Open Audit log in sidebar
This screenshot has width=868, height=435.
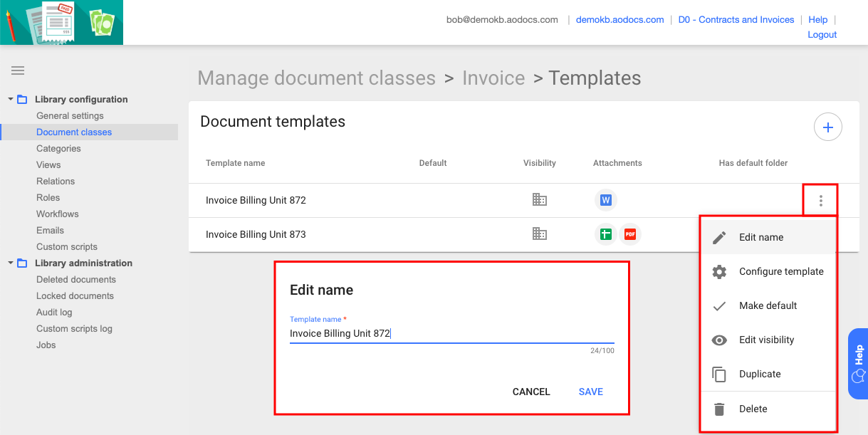click(54, 312)
